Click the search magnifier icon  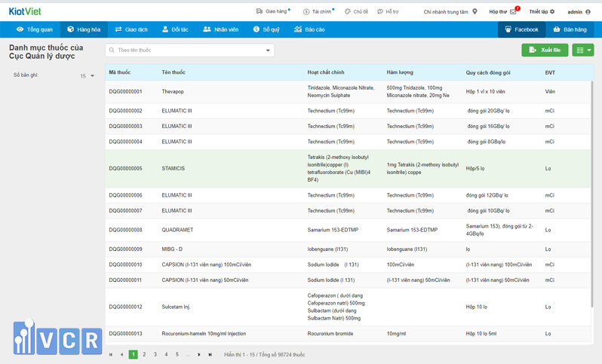coord(112,50)
